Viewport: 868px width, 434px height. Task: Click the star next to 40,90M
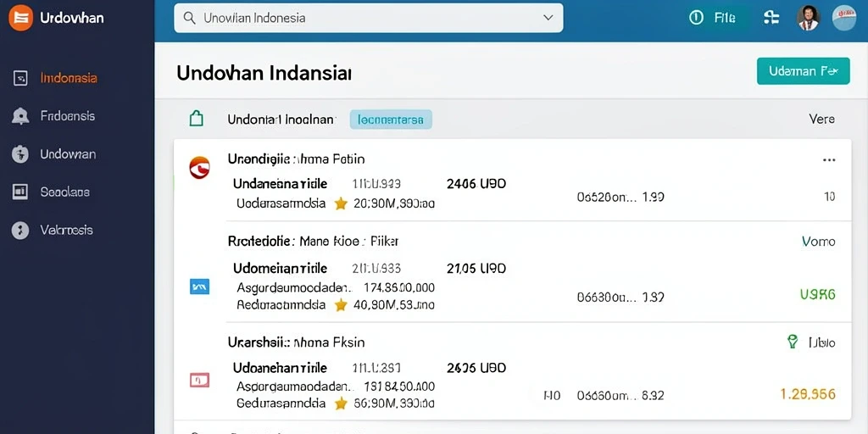point(341,304)
